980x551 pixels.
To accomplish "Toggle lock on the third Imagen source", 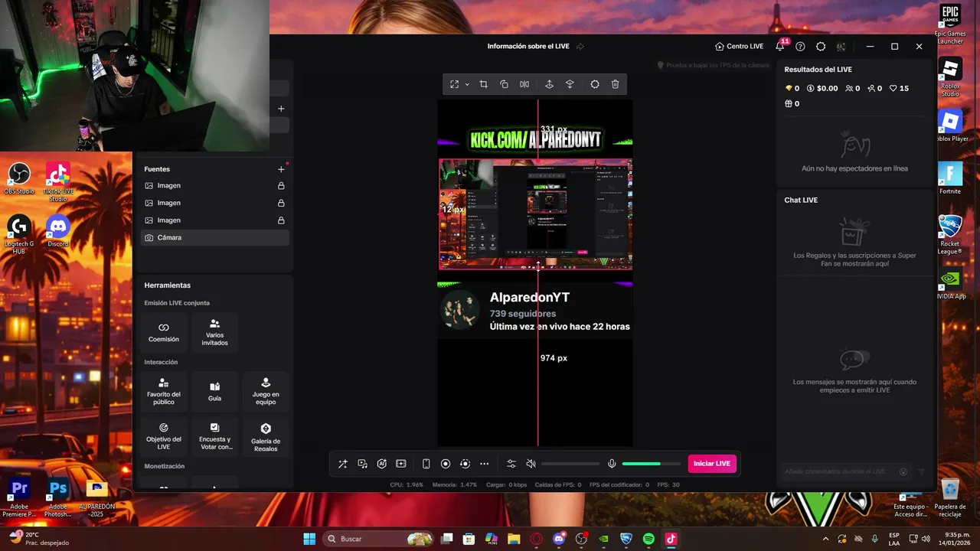I will [281, 220].
